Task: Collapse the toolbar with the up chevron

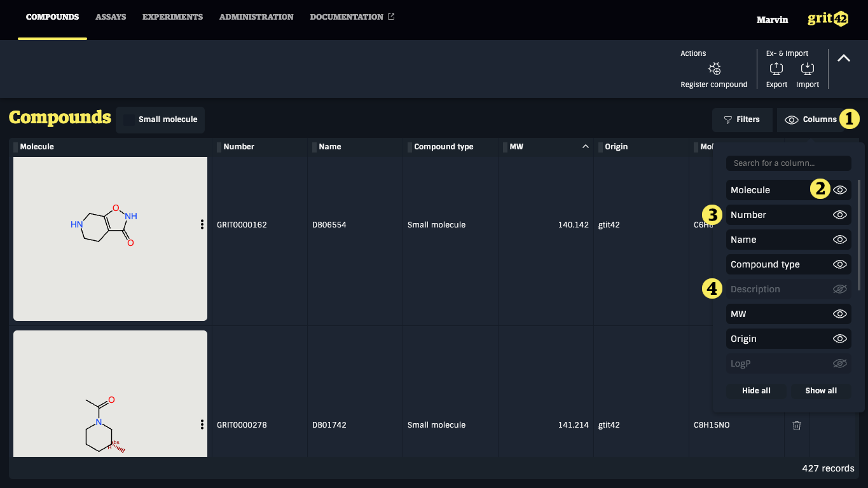Action: tap(844, 58)
